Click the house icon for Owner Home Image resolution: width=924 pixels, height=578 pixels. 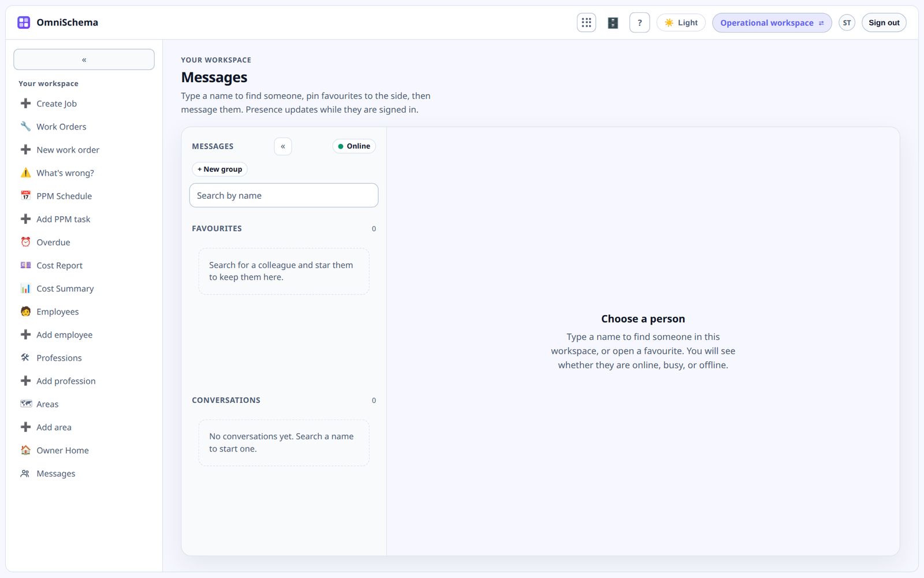point(25,450)
